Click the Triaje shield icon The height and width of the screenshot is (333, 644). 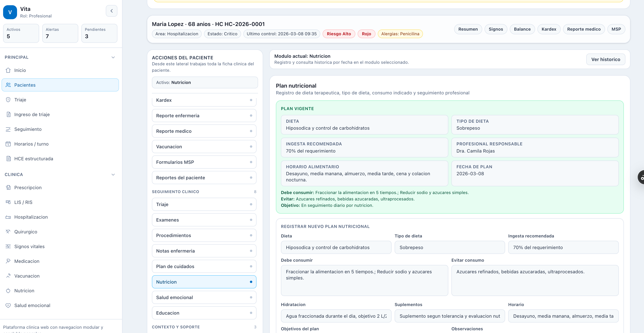click(x=8, y=100)
